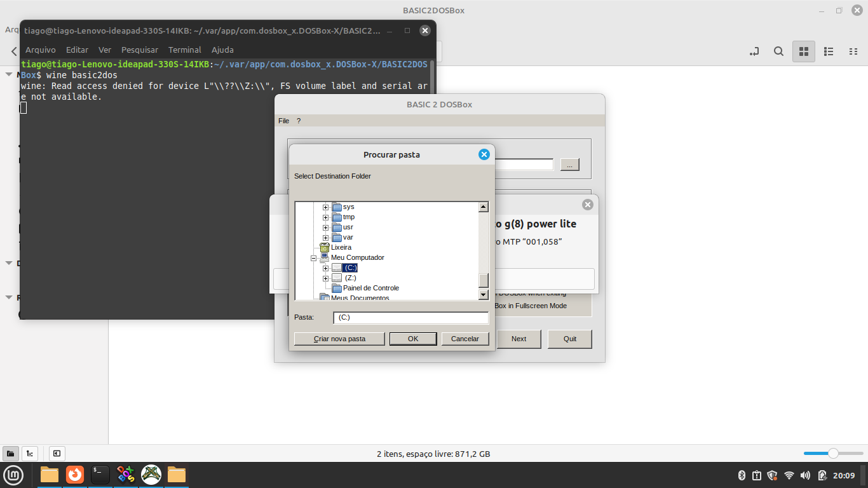Open the shield security tray icon
This screenshot has height=488, width=868.
point(773,475)
